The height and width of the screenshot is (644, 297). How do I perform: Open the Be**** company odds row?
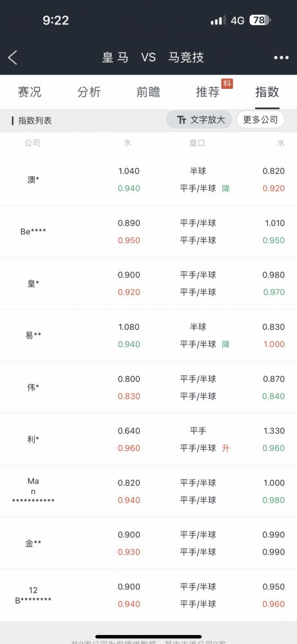coord(148,232)
